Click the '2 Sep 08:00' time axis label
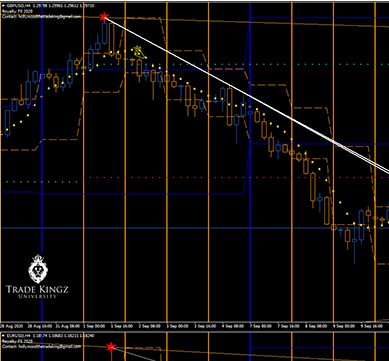The height and width of the screenshot is (361, 389). (x=149, y=325)
